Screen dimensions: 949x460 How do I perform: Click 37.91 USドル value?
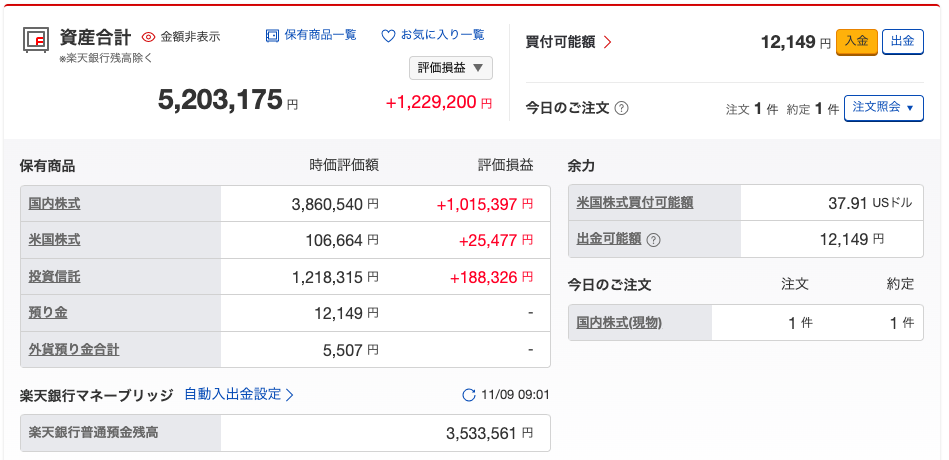(x=870, y=203)
